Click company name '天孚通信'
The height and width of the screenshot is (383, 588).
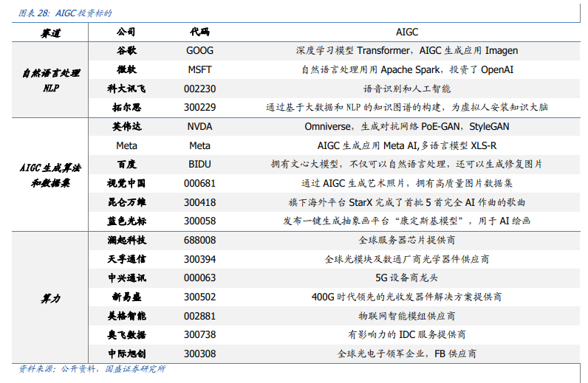tap(126, 259)
